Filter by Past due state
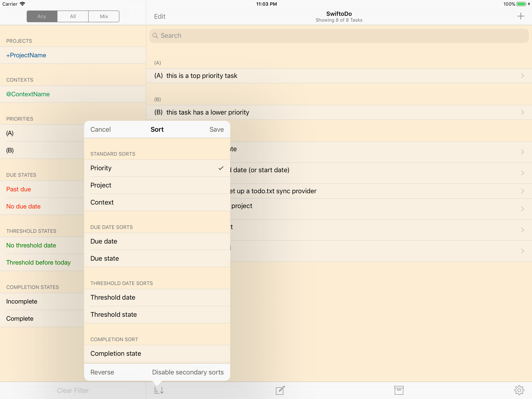This screenshot has width=532, height=399. 42,189
